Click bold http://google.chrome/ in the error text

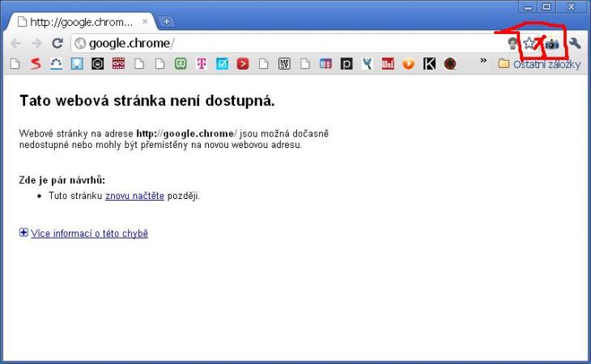186,133
